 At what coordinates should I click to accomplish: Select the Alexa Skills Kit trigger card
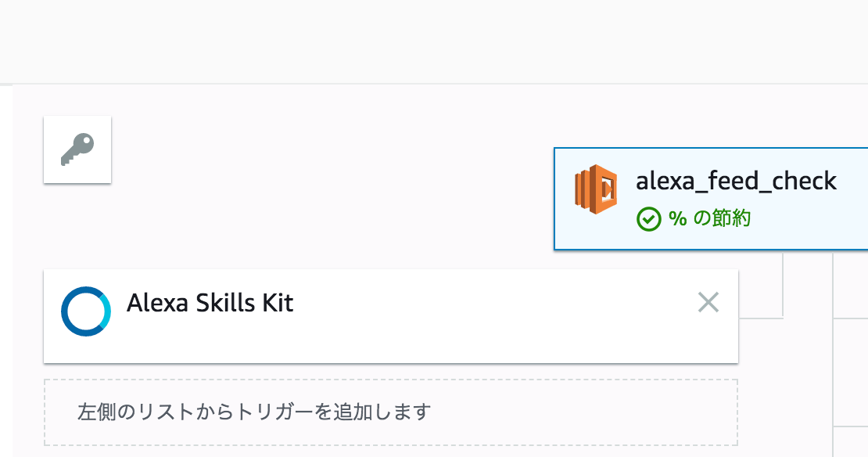(x=391, y=316)
